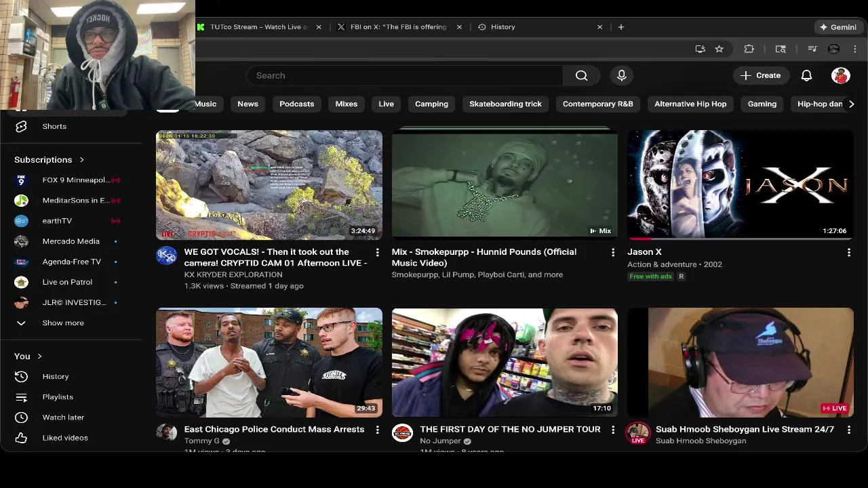Open Watch later clock icon

point(21,417)
